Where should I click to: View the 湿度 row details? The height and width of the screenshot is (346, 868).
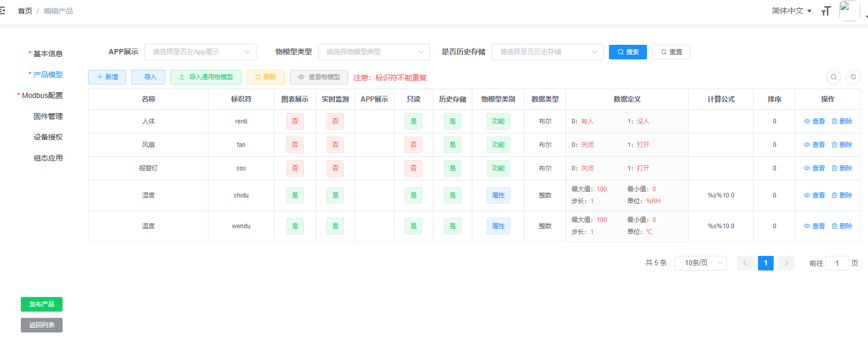814,195
